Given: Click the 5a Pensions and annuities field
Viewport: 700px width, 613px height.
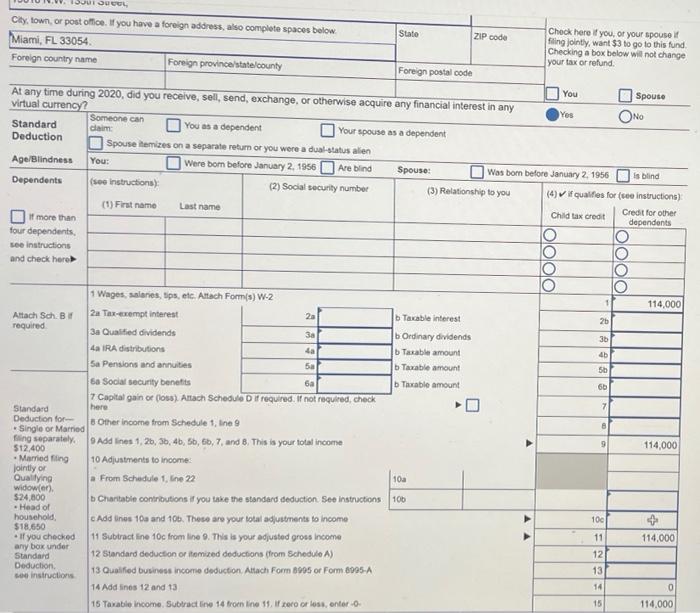Looking at the screenshot, I should coord(354,367).
